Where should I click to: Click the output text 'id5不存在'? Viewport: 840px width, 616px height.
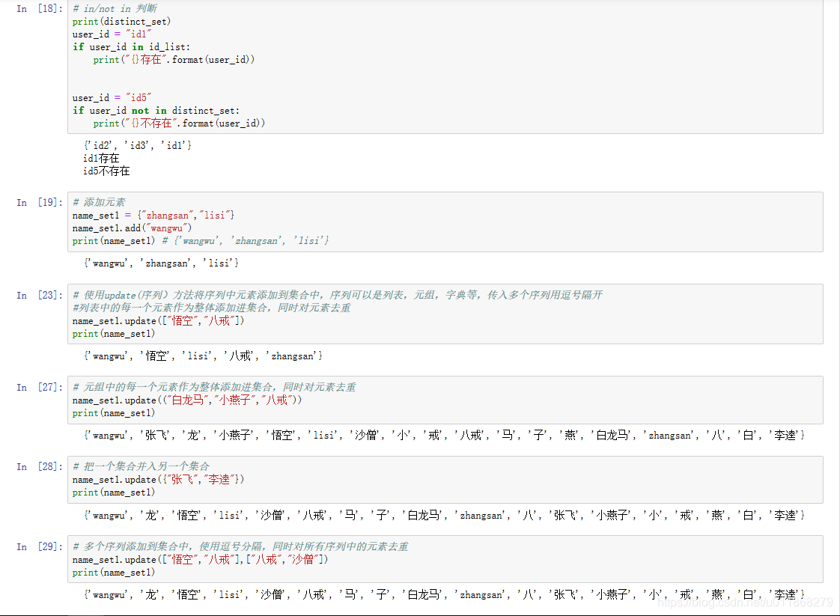point(106,171)
